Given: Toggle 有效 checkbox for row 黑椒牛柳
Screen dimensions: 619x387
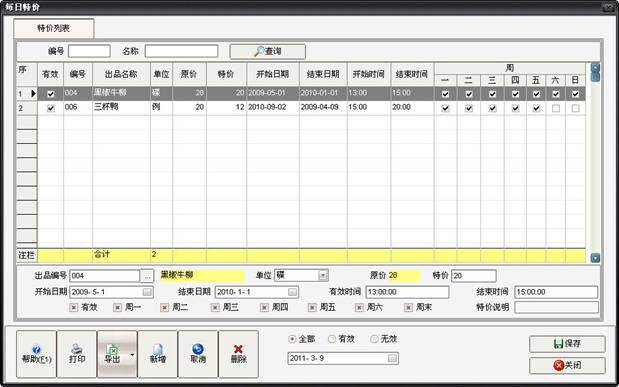Looking at the screenshot, I should click(51, 94).
